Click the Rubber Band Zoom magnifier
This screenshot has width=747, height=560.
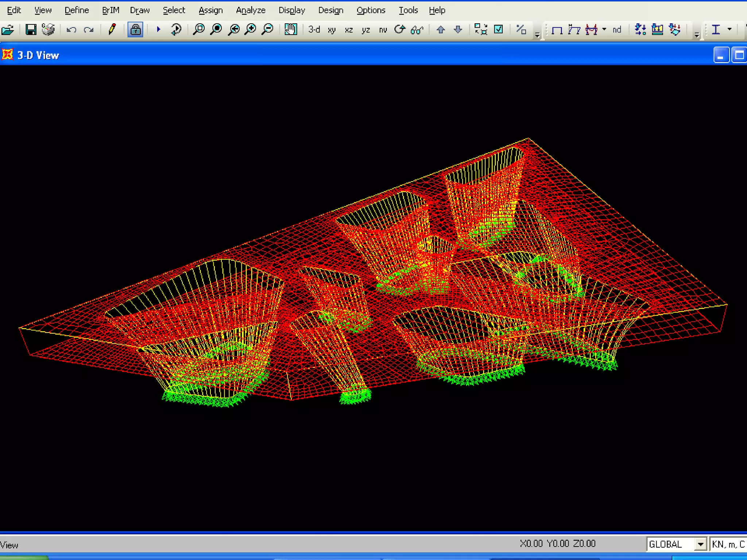pyautogui.click(x=199, y=30)
